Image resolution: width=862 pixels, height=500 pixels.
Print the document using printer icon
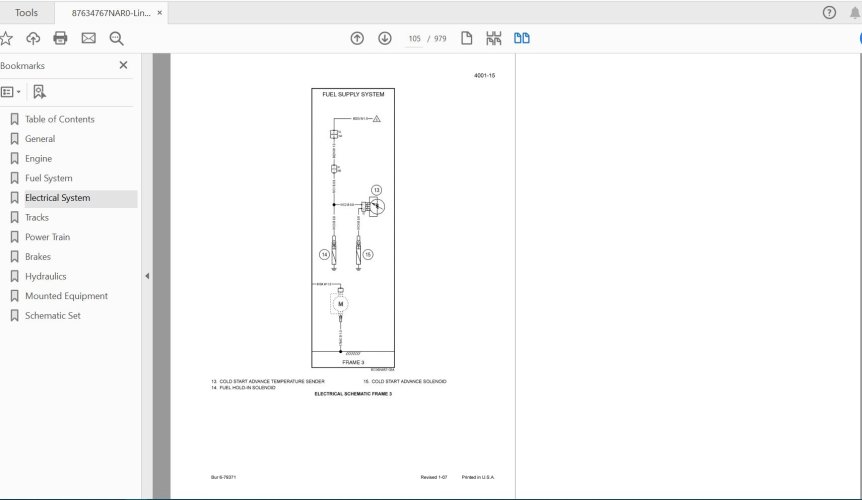tap(60, 38)
